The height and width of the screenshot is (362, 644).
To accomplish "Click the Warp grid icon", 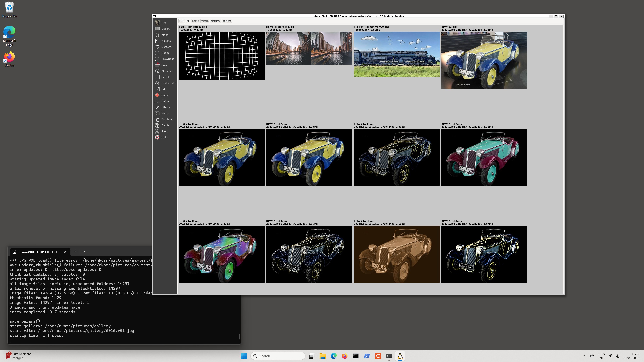I will coord(157,113).
